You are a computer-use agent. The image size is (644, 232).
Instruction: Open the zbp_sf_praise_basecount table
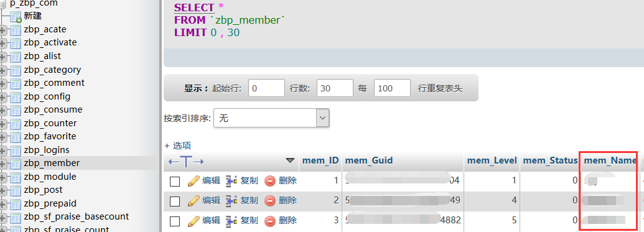(77, 216)
